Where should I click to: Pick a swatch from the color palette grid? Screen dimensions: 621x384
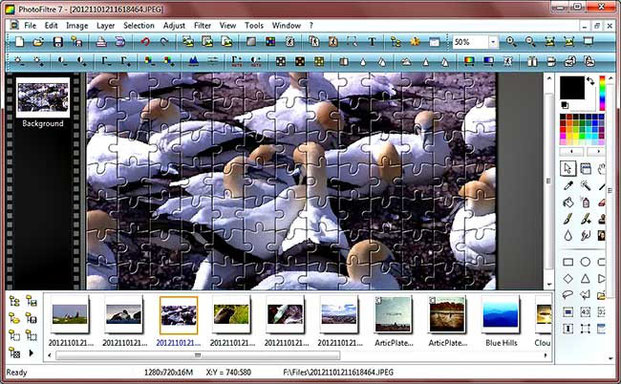[x=582, y=129]
